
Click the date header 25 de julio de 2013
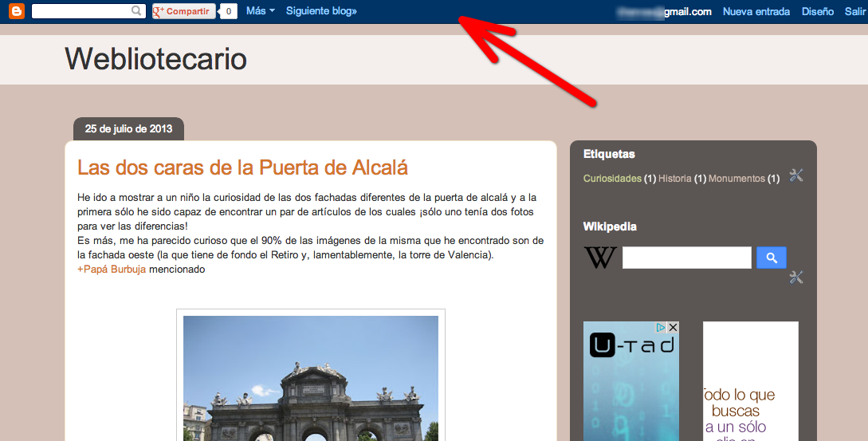click(128, 129)
